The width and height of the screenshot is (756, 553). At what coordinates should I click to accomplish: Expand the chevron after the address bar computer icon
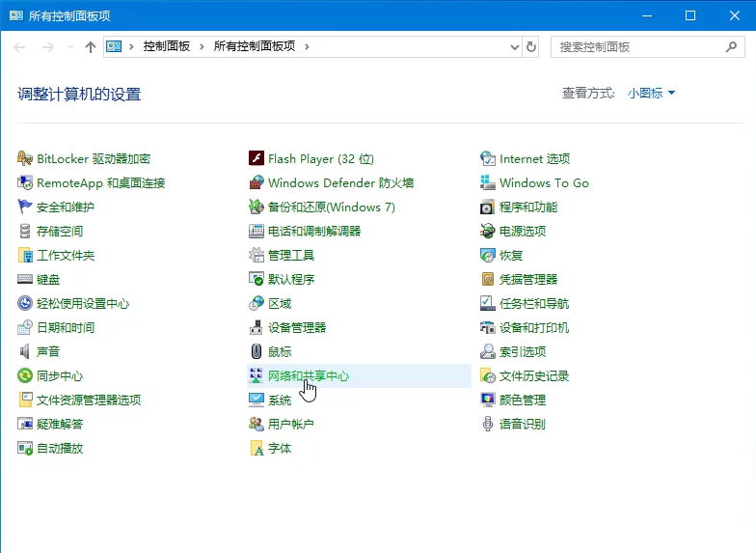[x=131, y=46]
